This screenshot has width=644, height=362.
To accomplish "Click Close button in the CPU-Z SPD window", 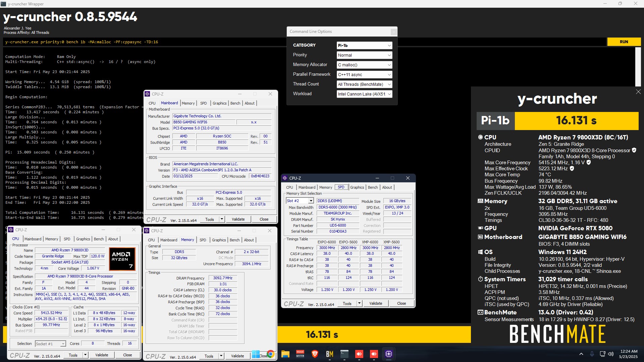I will click(x=401, y=303).
